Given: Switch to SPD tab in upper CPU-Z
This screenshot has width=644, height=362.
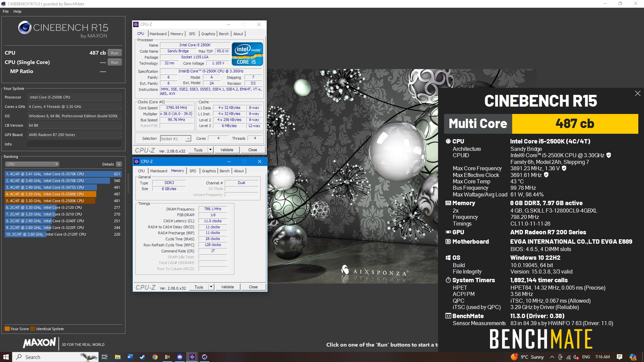Looking at the screenshot, I should [192, 34].
